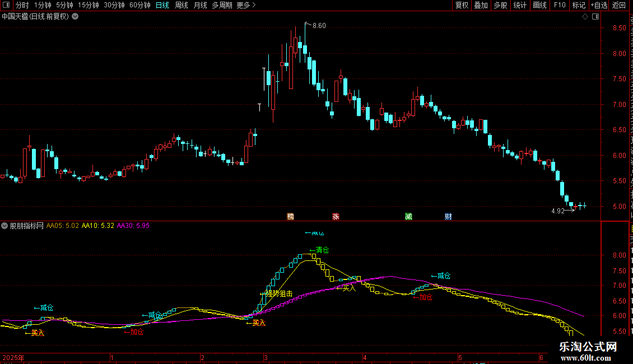Open the 统计 statistics tool
The image size is (633, 364).
pyautogui.click(x=520, y=5)
